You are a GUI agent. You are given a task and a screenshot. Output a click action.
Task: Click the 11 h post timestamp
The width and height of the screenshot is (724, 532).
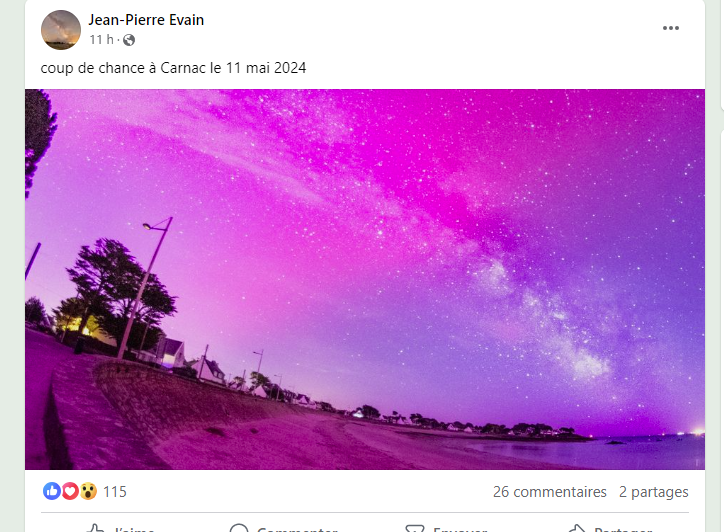(x=101, y=40)
